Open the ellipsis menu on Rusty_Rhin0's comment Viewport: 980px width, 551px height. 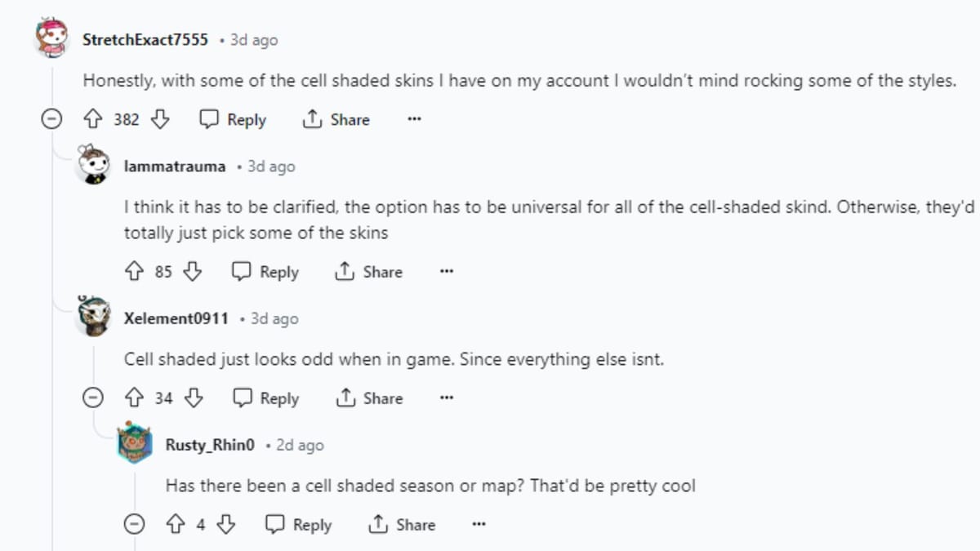coord(479,524)
